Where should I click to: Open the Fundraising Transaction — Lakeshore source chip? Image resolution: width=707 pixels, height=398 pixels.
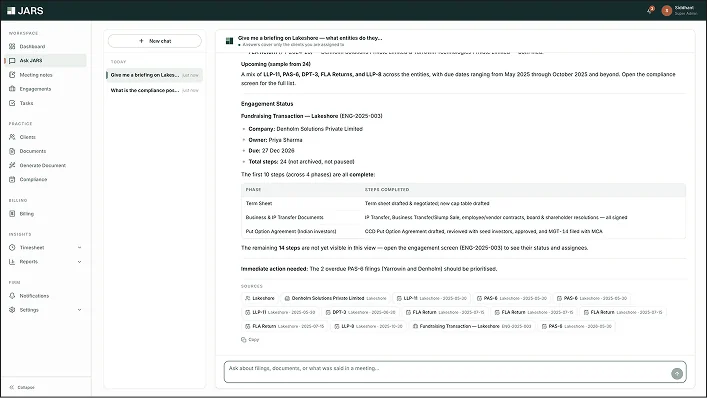(x=472, y=326)
